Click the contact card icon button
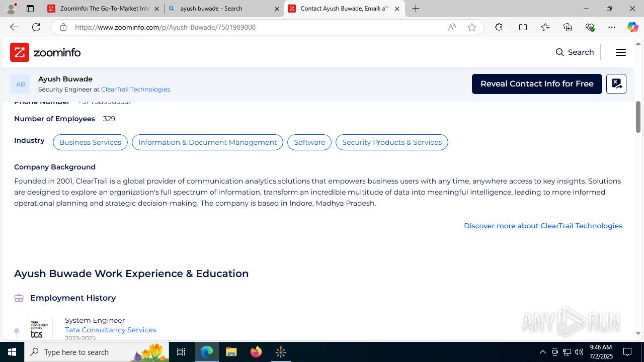Screen dimensions: 644x362 coord(616,84)
